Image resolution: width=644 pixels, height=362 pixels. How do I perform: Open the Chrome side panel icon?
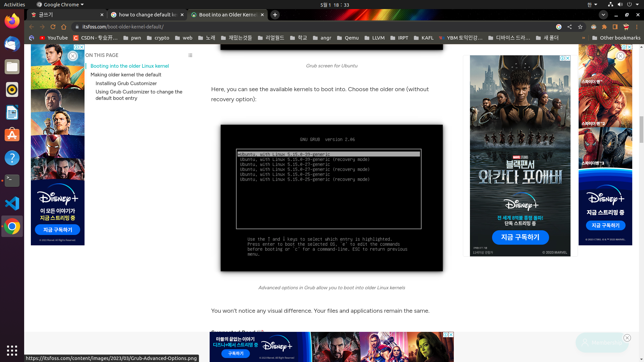pos(615,27)
